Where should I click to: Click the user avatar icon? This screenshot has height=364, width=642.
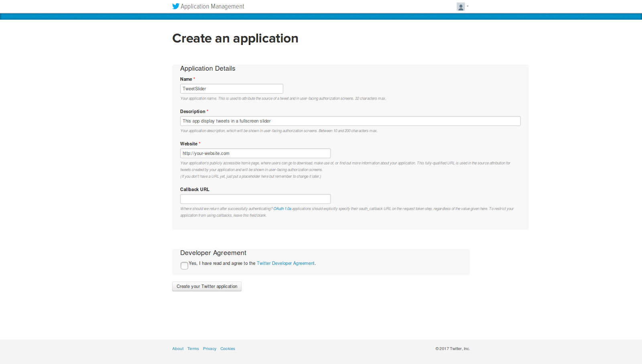(461, 6)
